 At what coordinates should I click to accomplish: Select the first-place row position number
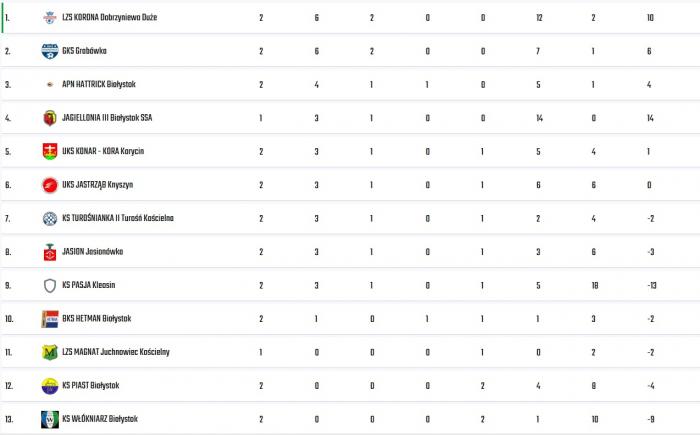7,18
